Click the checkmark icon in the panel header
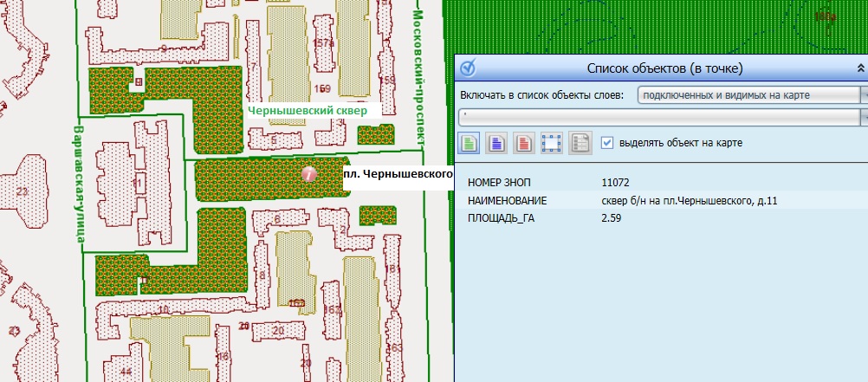The image size is (868, 382). click(467, 68)
